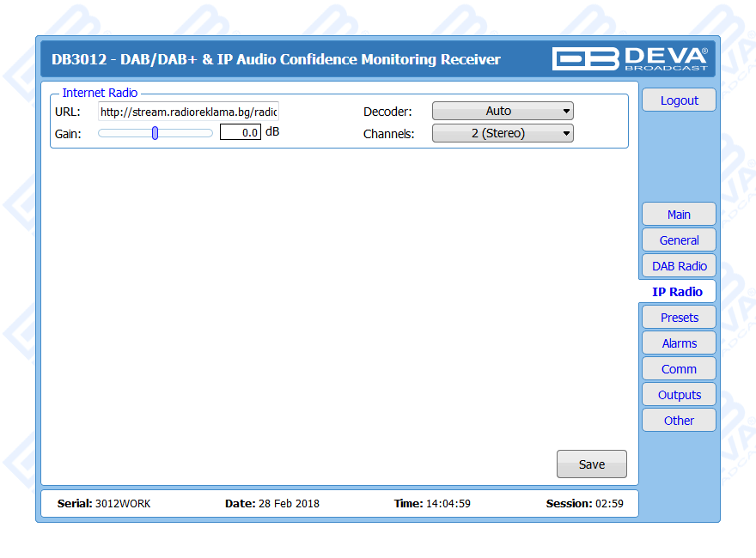This screenshot has height=558, width=756.
Task: Click the DEVA Broadcast logo
Action: pyautogui.click(x=630, y=58)
